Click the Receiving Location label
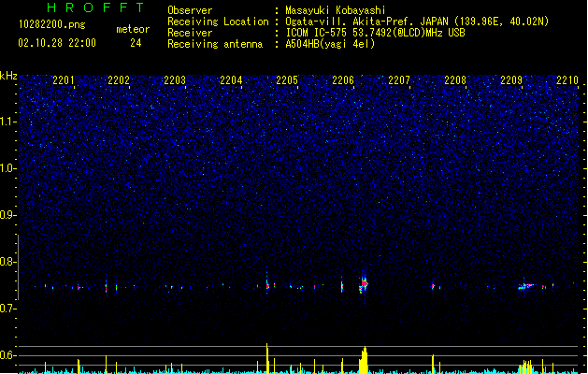This screenshot has width=588, height=374. tap(218, 22)
